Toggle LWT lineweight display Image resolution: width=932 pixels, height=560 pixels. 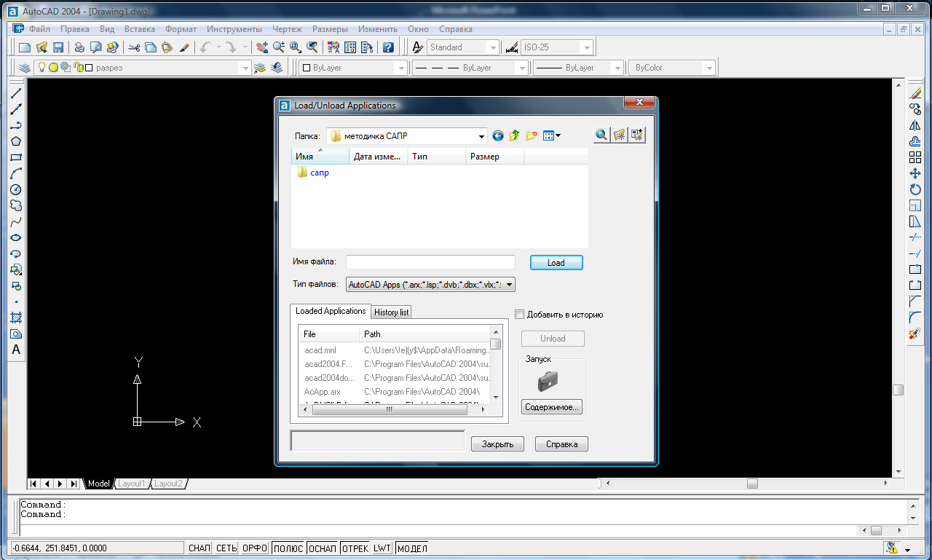pyautogui.click(x=382, y=548)
